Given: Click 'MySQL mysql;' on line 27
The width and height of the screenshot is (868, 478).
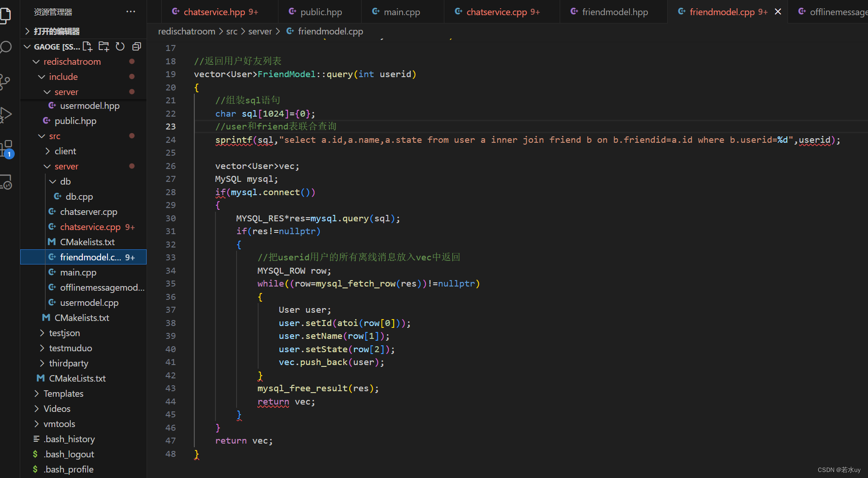Looking at the screenshot, I should (247, 179).
